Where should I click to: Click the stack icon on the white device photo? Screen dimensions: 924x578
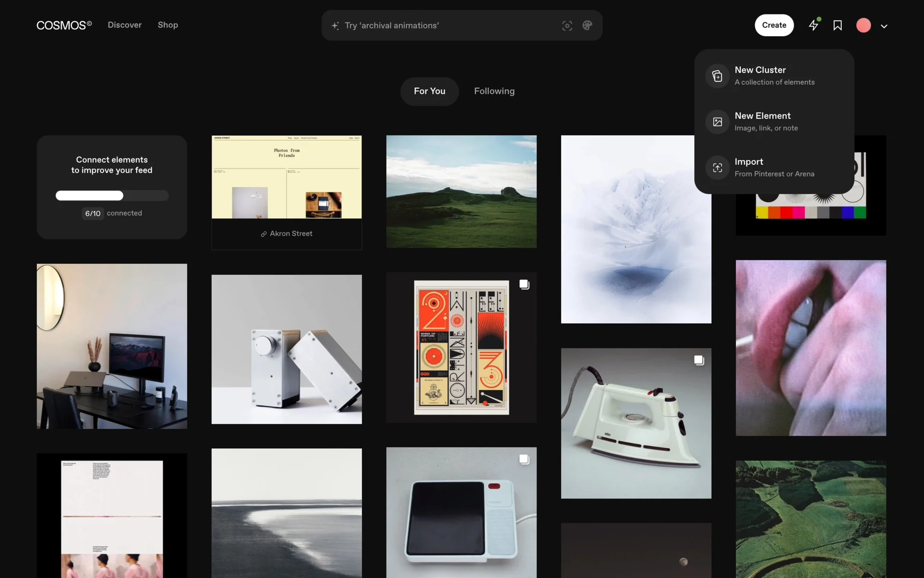[524, 460]
